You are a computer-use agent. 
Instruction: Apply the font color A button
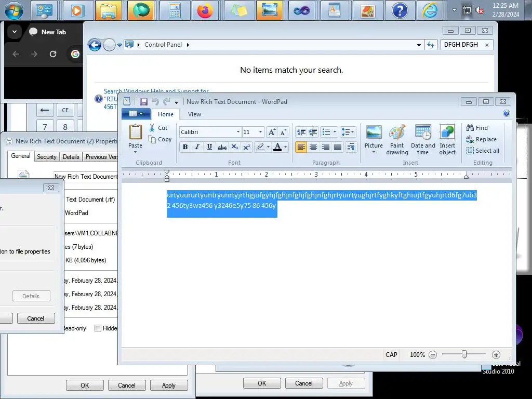click(x=277, y=147)
